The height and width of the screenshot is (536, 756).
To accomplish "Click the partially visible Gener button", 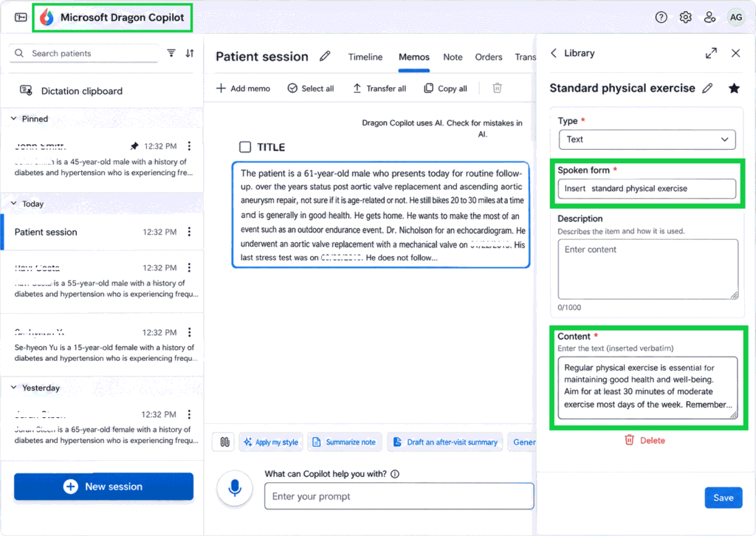I will tap(522, 442).
